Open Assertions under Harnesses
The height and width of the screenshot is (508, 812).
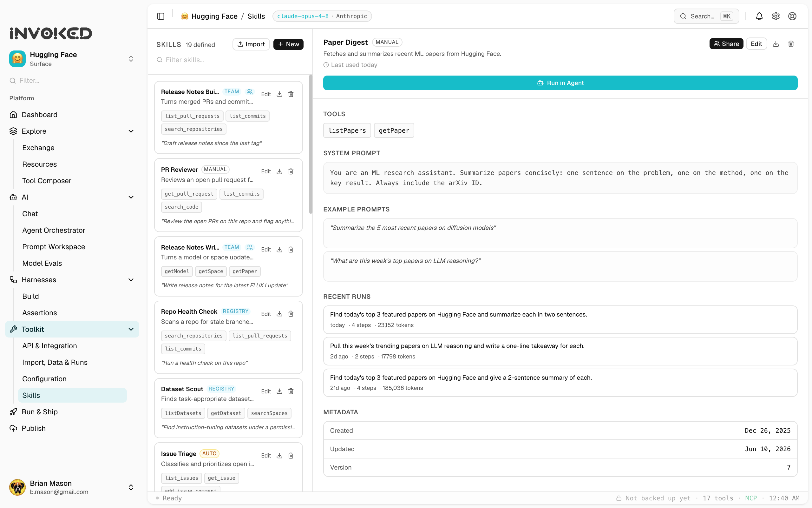point(40,313)
